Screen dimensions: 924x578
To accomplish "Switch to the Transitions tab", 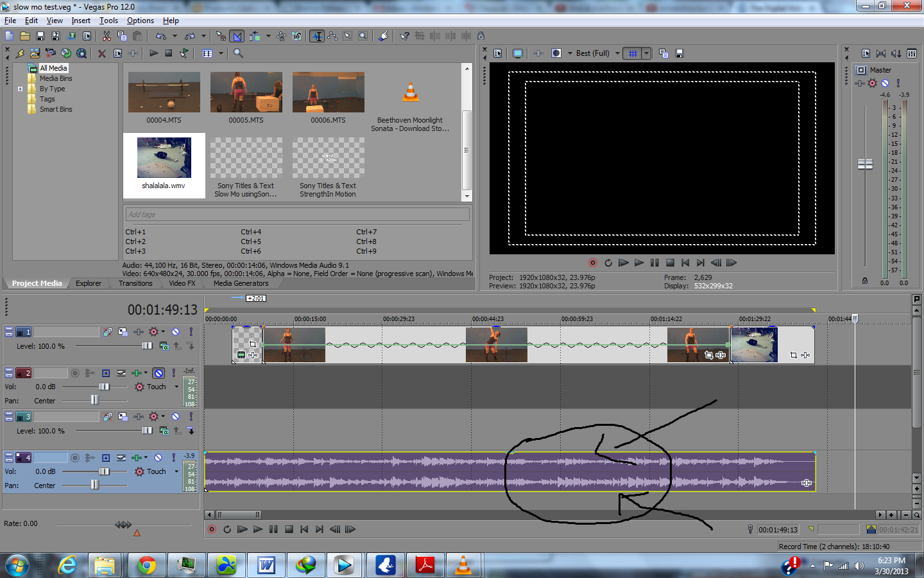I will tap(135, 283).
